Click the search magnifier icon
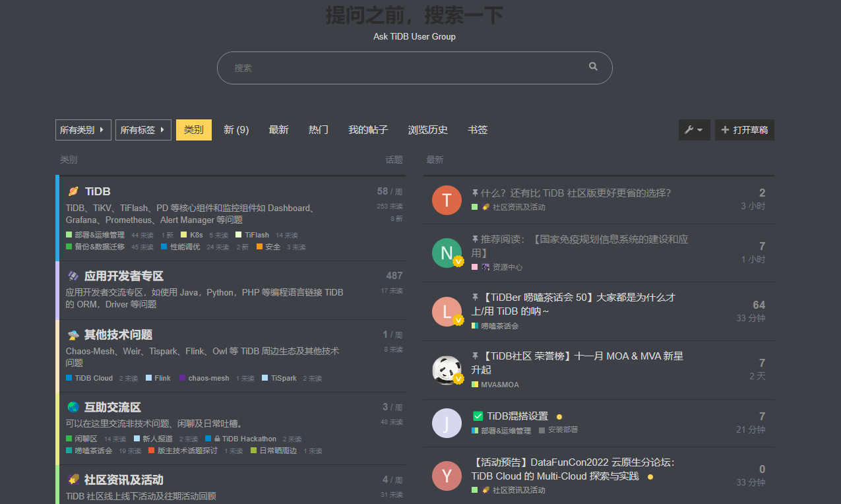The width and height of the screenshot is (841, 504). coord(593,67)
